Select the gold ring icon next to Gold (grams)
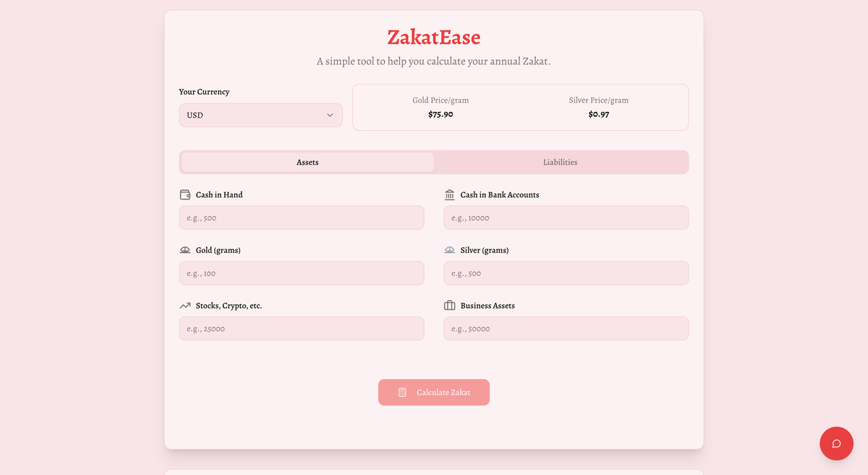 pos(184,249)
